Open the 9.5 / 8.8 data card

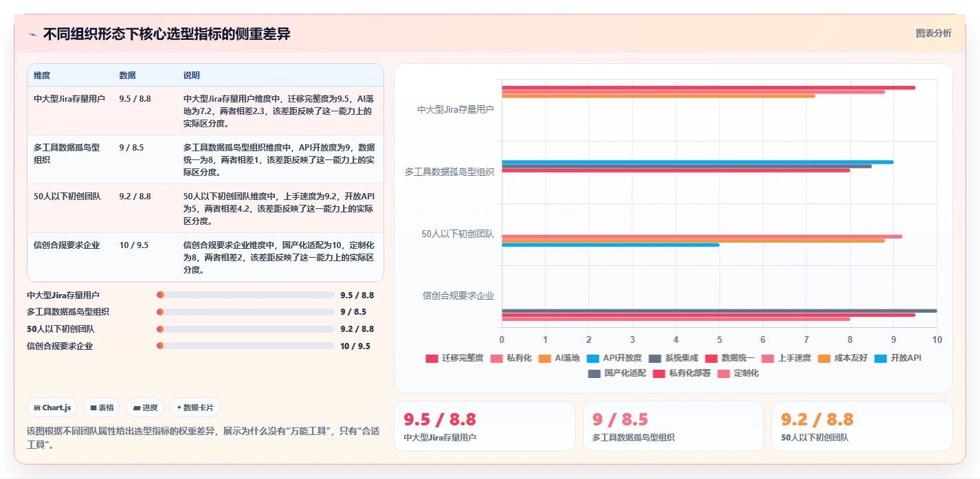tap(485, 426)
